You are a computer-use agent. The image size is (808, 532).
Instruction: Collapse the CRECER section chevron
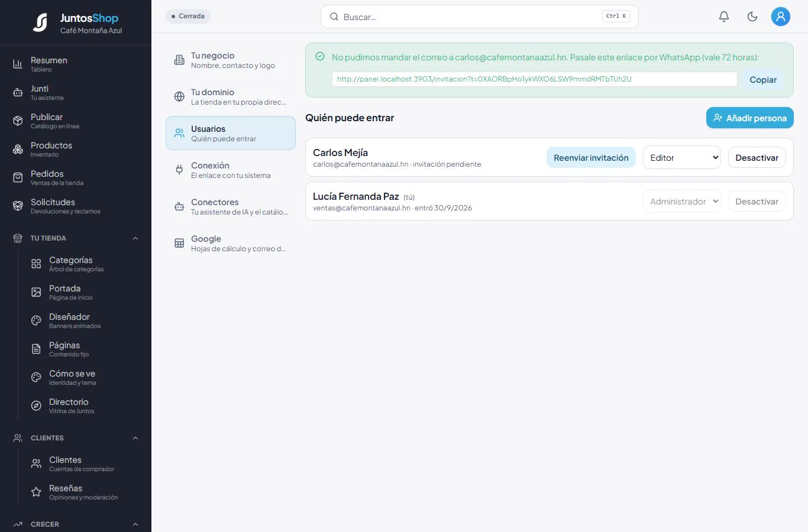point(135,524)
